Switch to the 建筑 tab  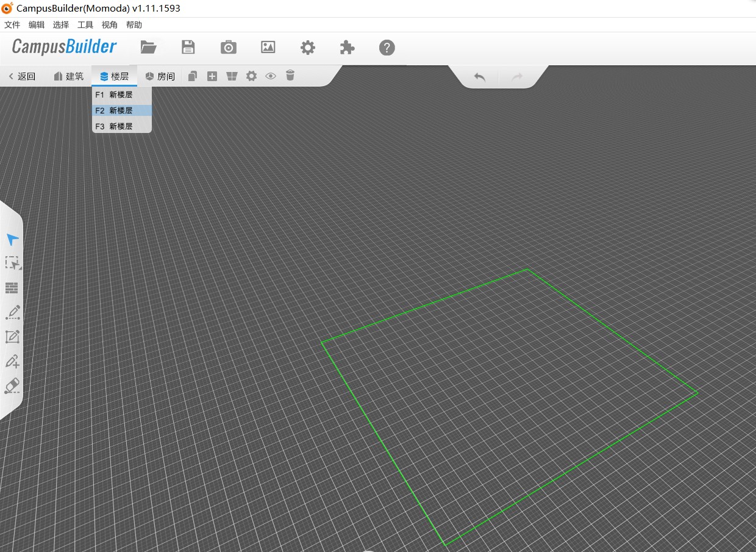pyautogui.click(x=68, y=76)
